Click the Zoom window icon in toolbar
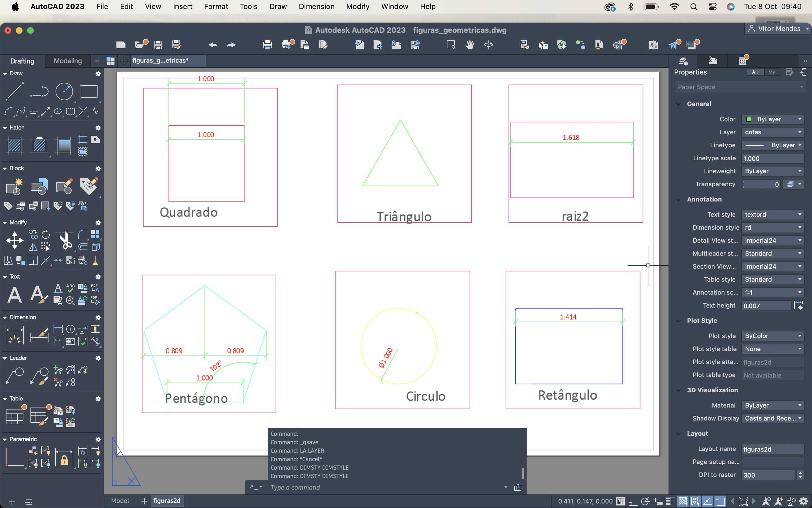812x508 pixels. click(x=451, y=45)
